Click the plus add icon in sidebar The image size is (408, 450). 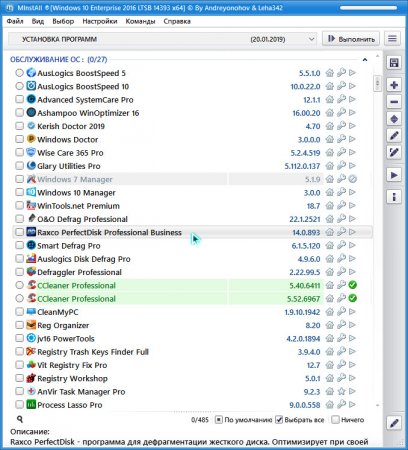pos(394,85)
